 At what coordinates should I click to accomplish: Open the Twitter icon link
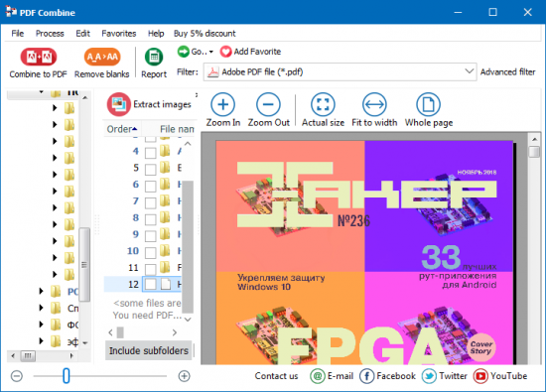[429, 376]
